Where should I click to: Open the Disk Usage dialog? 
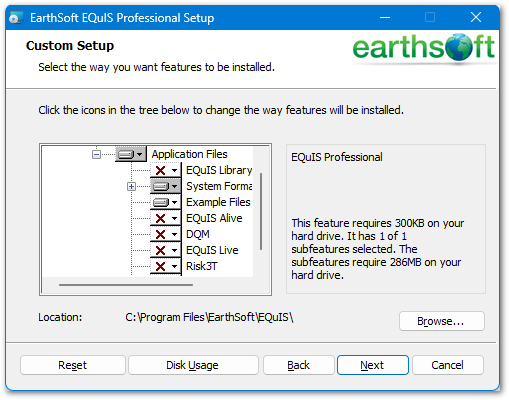pos(193,365)
